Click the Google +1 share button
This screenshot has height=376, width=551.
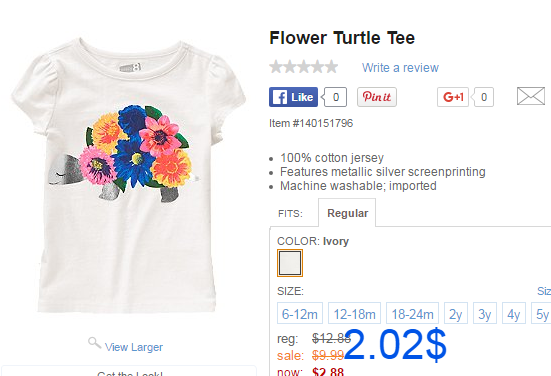click(x=453, y=97)
